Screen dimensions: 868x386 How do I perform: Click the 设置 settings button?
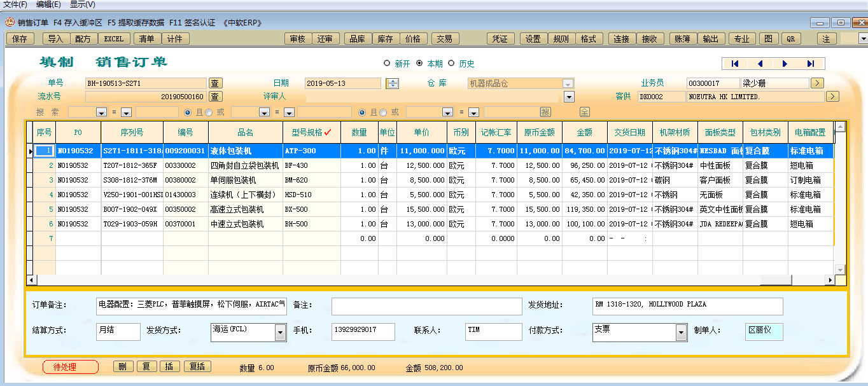(x=533, y=39)
